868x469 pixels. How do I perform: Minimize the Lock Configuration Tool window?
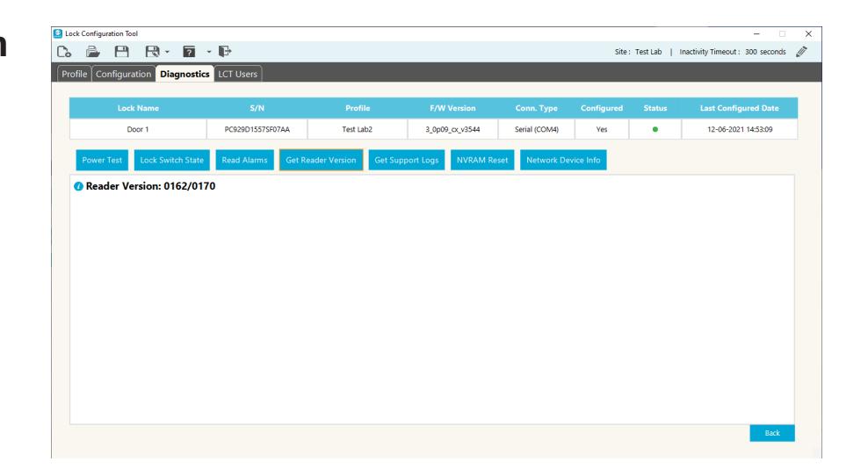tap(756, 33)
